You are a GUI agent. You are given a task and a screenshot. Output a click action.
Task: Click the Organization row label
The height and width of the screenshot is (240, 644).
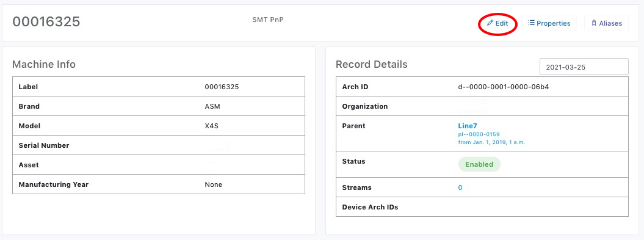click(x=364, y=106)
